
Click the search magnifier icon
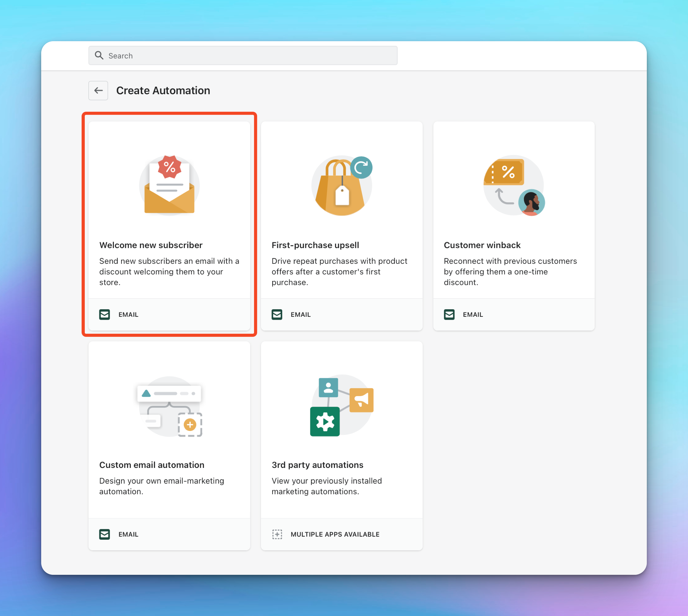coord(99,55)
